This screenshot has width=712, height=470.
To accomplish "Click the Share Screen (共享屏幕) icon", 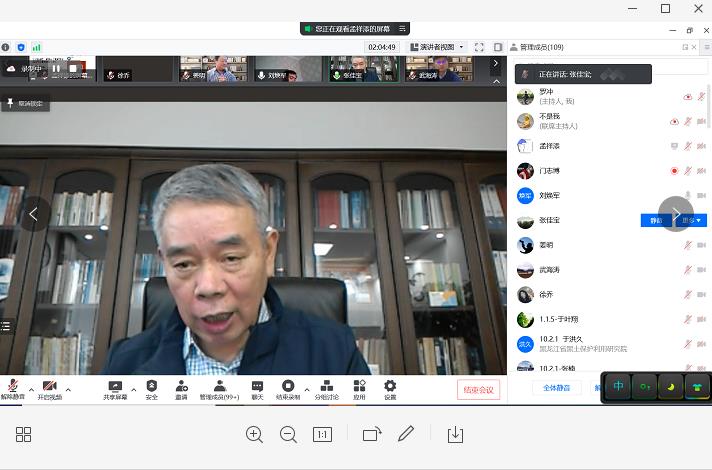I will [115, 386].
